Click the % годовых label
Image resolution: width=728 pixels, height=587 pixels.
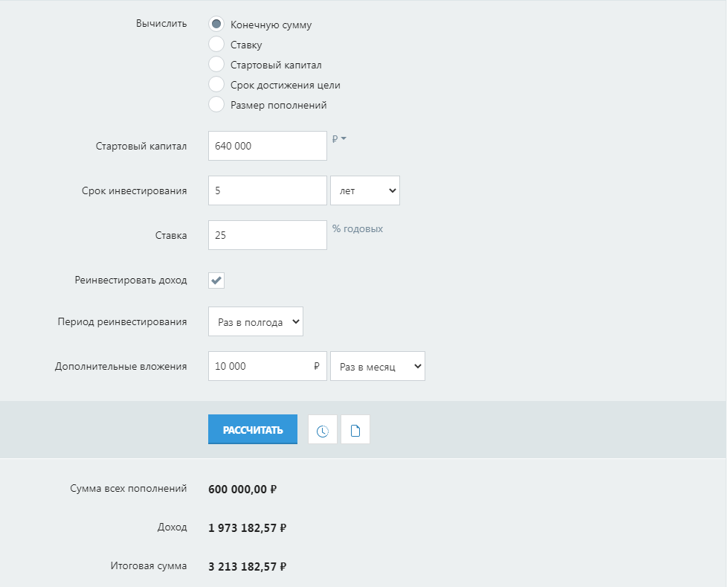[358, 229]
